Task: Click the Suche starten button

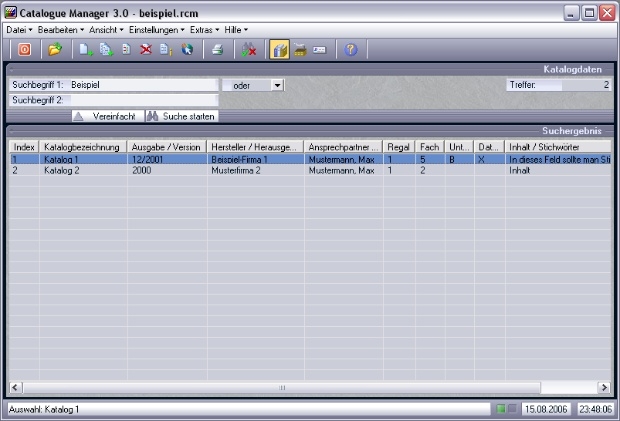Action: 182,116
